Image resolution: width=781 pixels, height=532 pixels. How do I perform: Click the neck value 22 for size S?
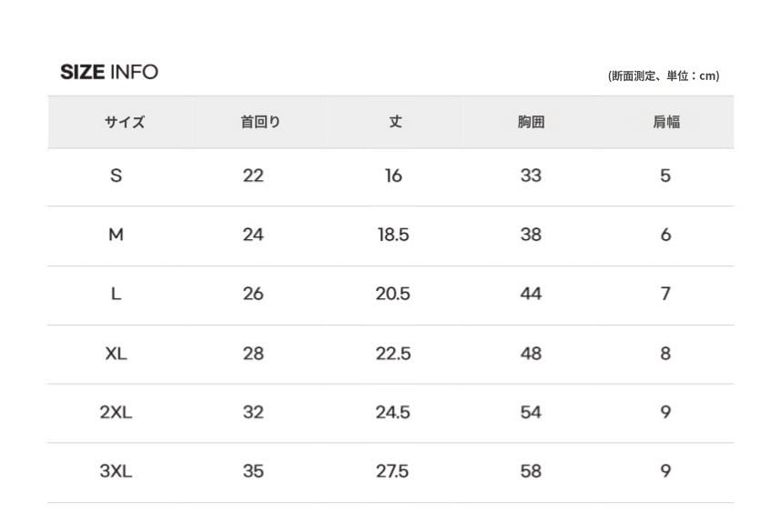tap(253, 176)
